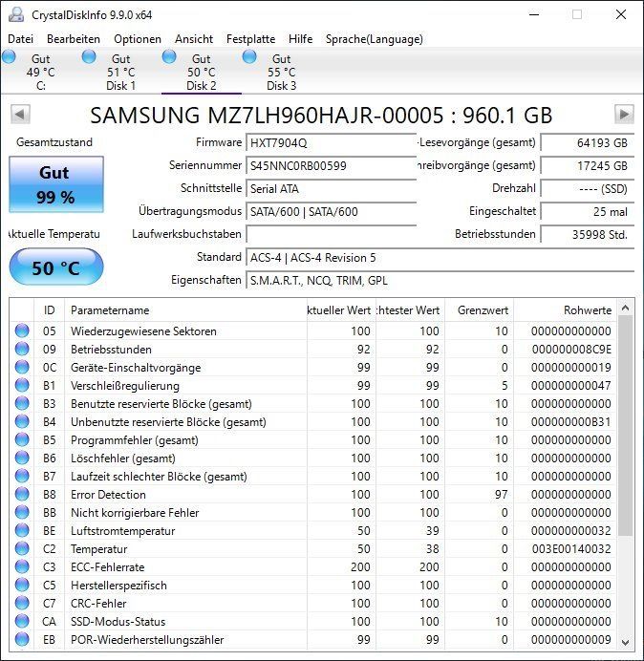Switch to the Disk 1 tab label

(121, 86)
